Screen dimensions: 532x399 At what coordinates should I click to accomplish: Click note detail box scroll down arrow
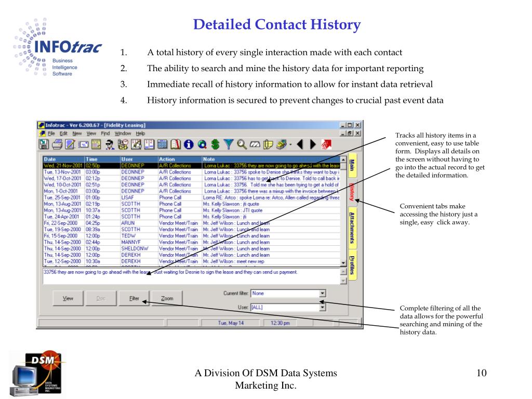pyautogui.click(x=343, y=281)
